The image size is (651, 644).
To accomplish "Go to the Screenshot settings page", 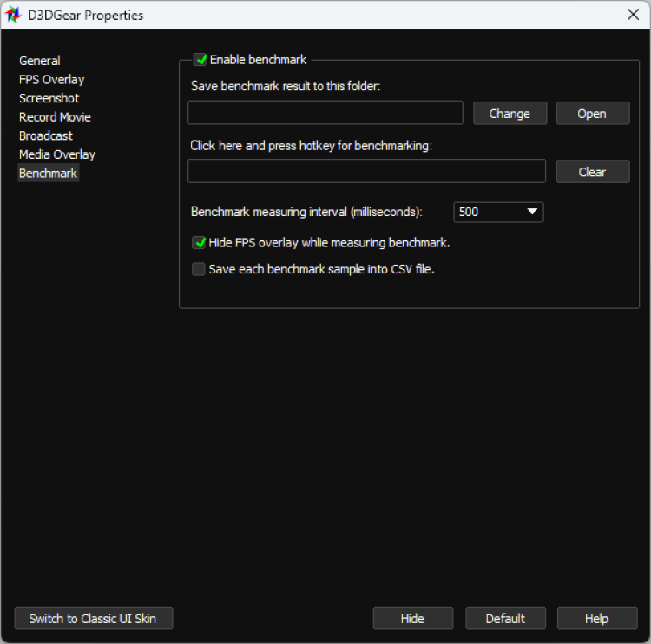I will click(x=49, y=98).
